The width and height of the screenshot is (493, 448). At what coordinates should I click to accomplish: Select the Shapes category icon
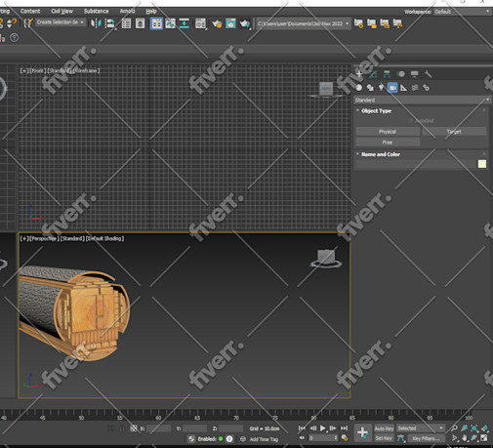click(x=370, y=88)
